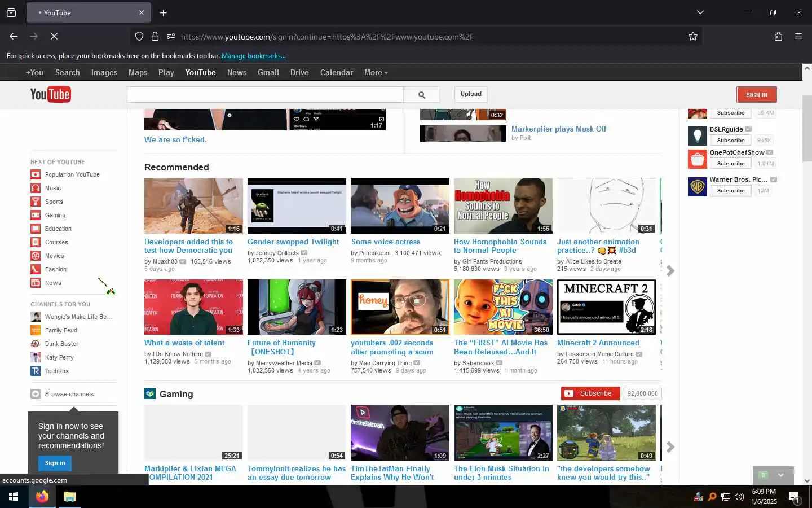Show next Gaming videos with arrow
Image resolution: width=812 pixels, height=508 pixels.
pyautogui.click(x=670, y=447)
